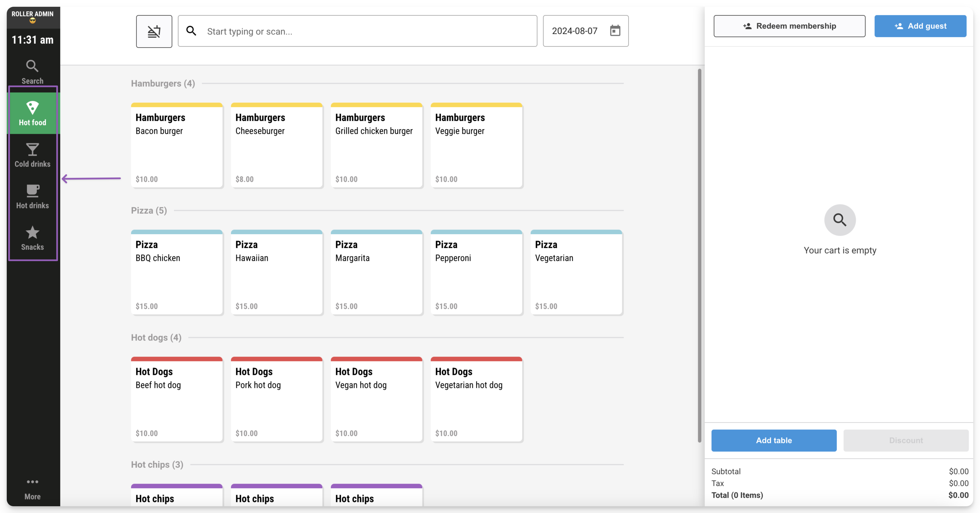Open the calendar date picker icon
980x513 pixels.
(615, 31)
